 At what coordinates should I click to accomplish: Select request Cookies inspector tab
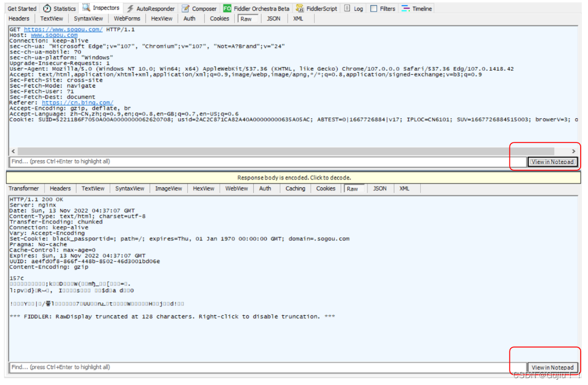219,18
